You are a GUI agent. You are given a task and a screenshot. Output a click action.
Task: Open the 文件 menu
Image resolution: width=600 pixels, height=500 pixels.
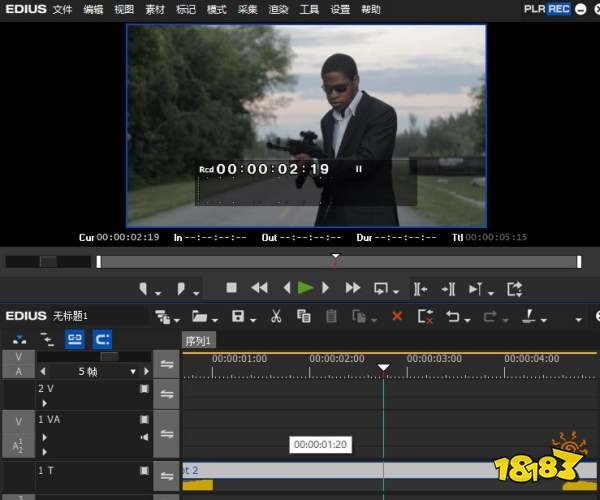62,9
